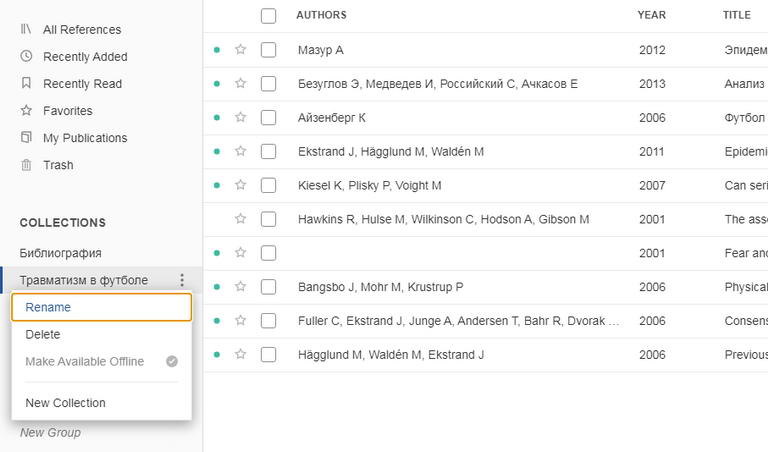
Task: Click unread dot on Bangsbo J row
Action: (x=216, y=286)
